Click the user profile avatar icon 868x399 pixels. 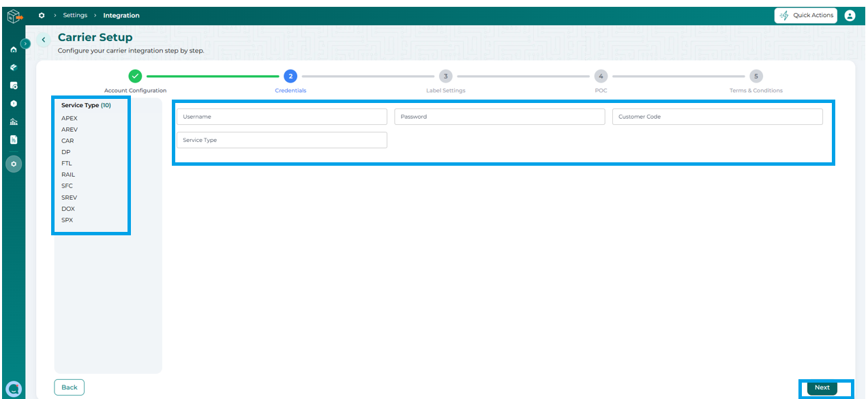coord(850,16)
